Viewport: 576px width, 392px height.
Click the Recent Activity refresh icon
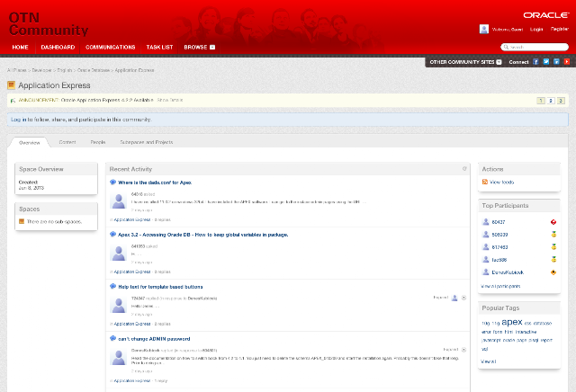coord(464,169)
